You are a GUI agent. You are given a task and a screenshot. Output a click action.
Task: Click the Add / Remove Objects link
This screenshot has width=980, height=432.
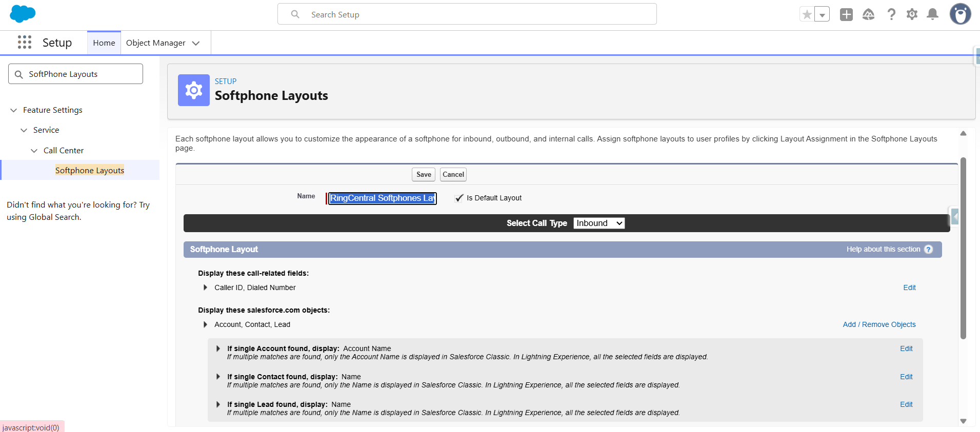(x=879, y=324)
